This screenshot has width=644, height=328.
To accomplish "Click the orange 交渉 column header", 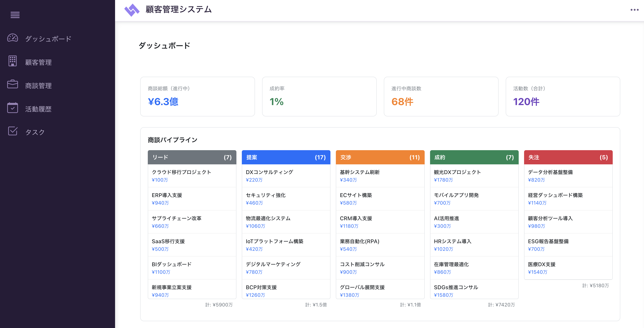I will 380,157.
